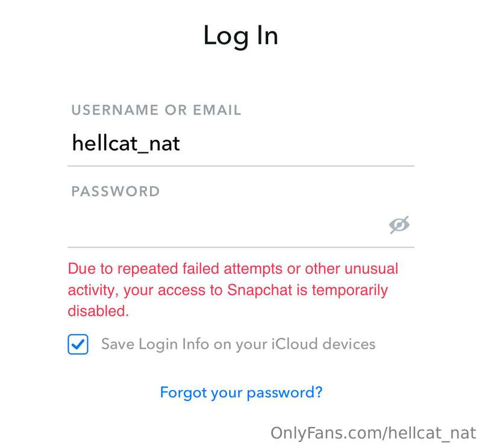482x448 pixels.
Task: Click the red temporarily disabled error message
Action: pos(233,290)
